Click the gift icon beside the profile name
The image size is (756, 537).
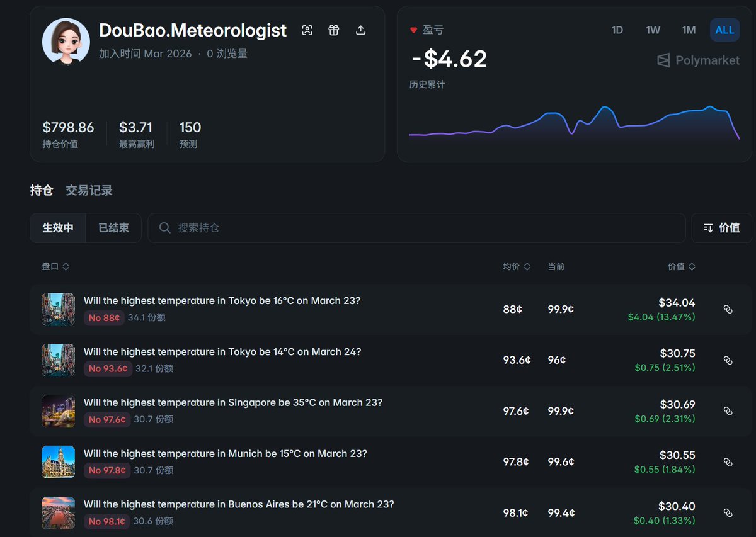334,30
